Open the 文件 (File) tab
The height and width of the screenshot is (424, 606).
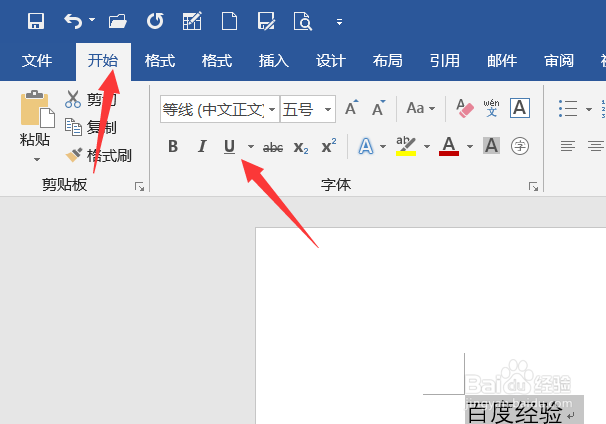(37, 61)
